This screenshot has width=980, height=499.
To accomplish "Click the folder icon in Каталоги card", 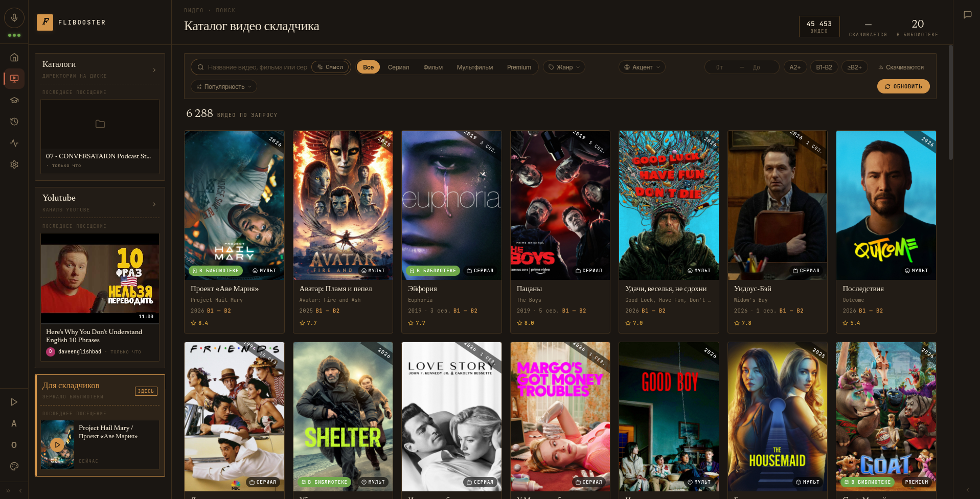I will [x=100, y=124].
